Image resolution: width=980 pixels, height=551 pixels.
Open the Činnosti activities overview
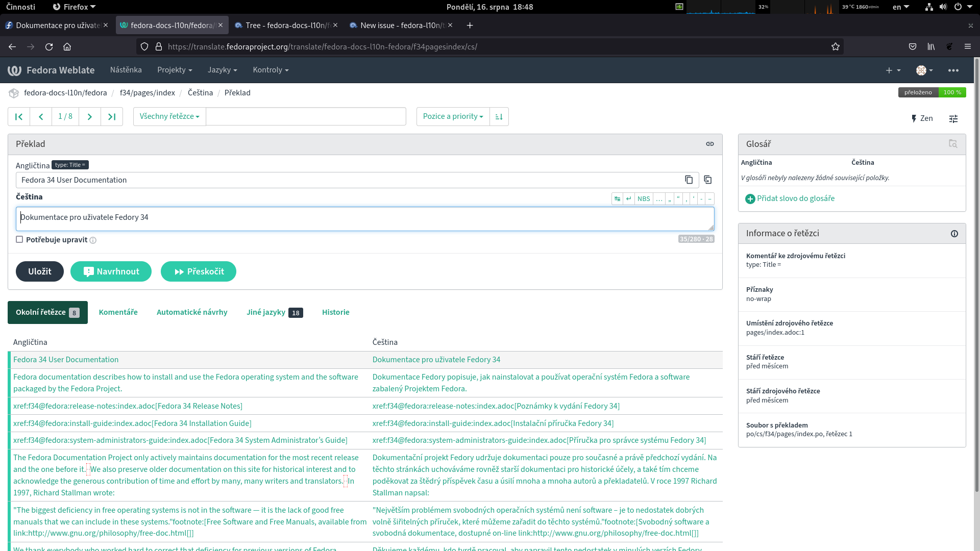tap(21, 7)
